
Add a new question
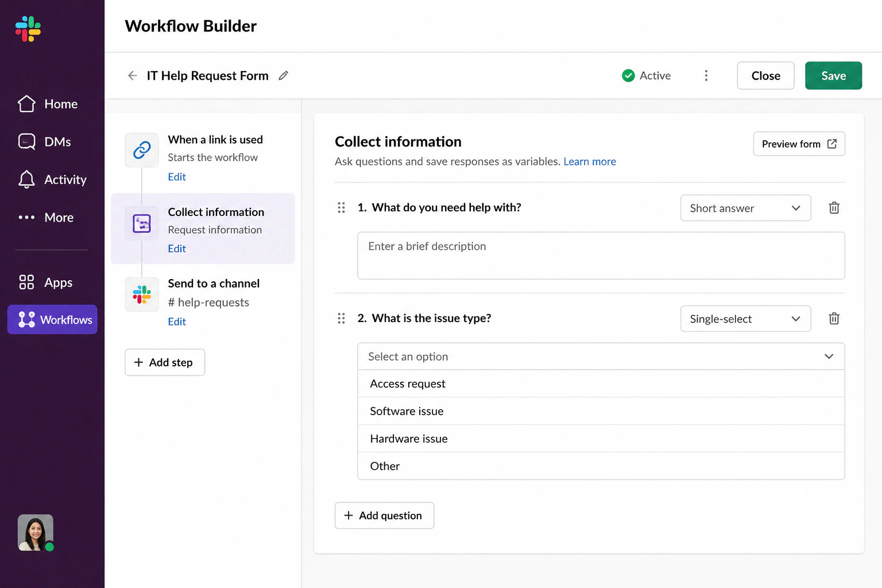pos(384,516)
